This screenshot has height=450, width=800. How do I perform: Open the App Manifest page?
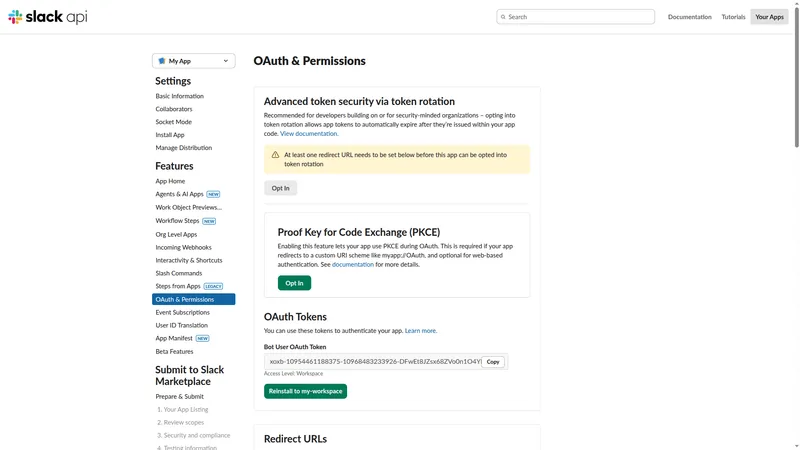pos(173,338)
